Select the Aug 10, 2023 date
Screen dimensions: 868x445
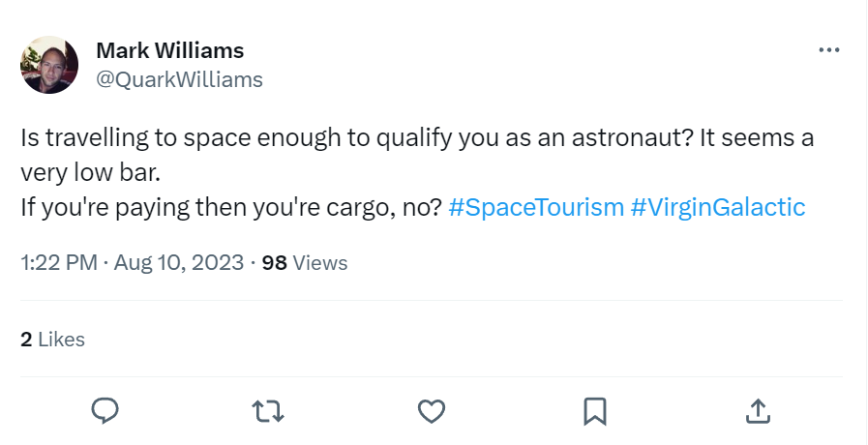point(179,262)
